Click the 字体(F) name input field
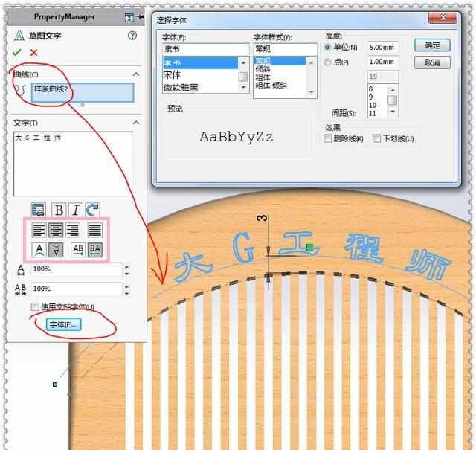 205,49
